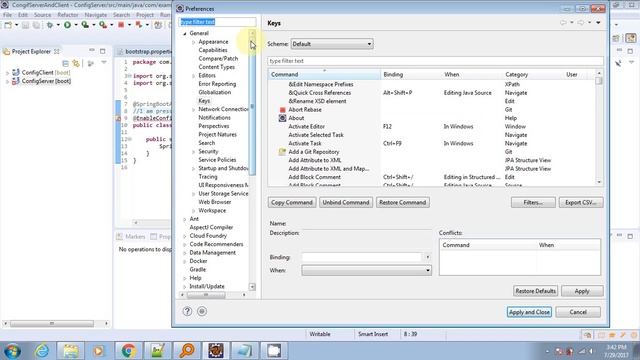Viewport: 640px width, 360px height.
Task: Click the Keys filter text field
Action: click(x=435, y=61)
